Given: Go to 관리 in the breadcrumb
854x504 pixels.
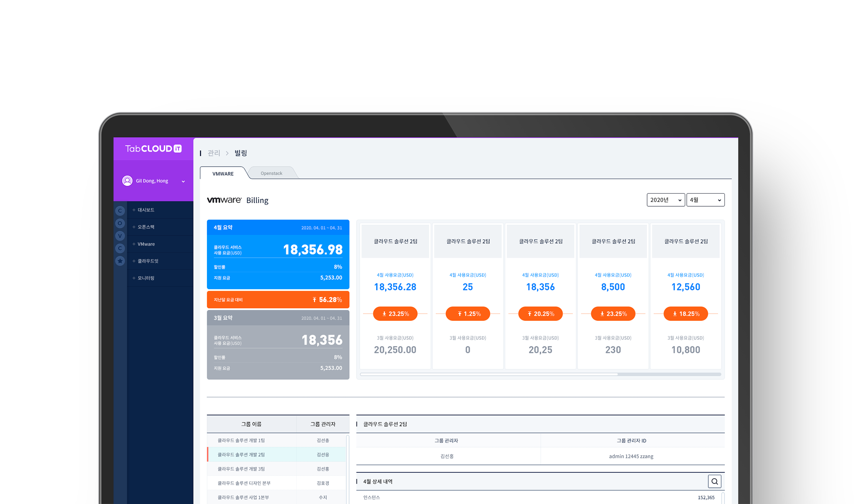Looking at the screenshot, I should pos(213,153).
